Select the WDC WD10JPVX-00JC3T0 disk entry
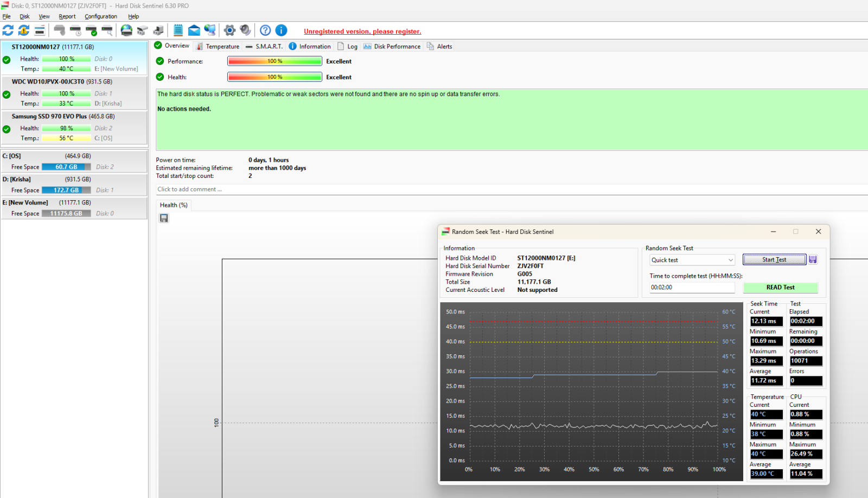The width and height of the screenshot is (868, 498). click(74, 93)
